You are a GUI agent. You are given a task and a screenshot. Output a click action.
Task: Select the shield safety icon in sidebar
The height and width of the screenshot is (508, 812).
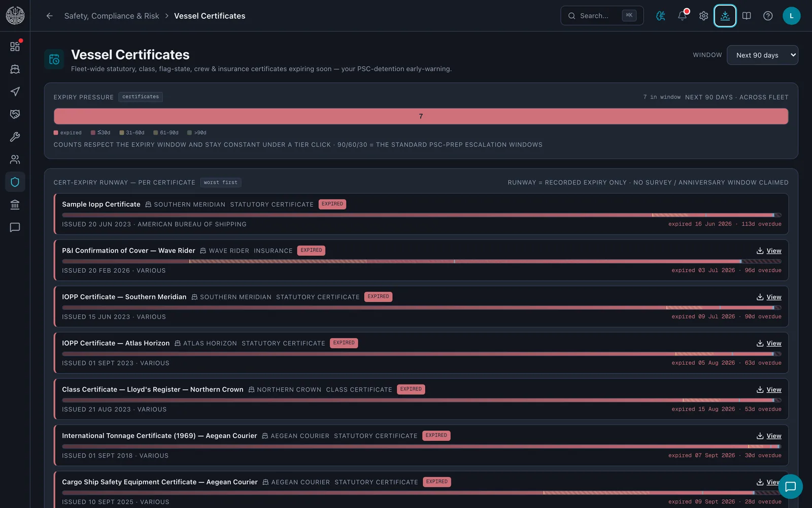point(15,182)
